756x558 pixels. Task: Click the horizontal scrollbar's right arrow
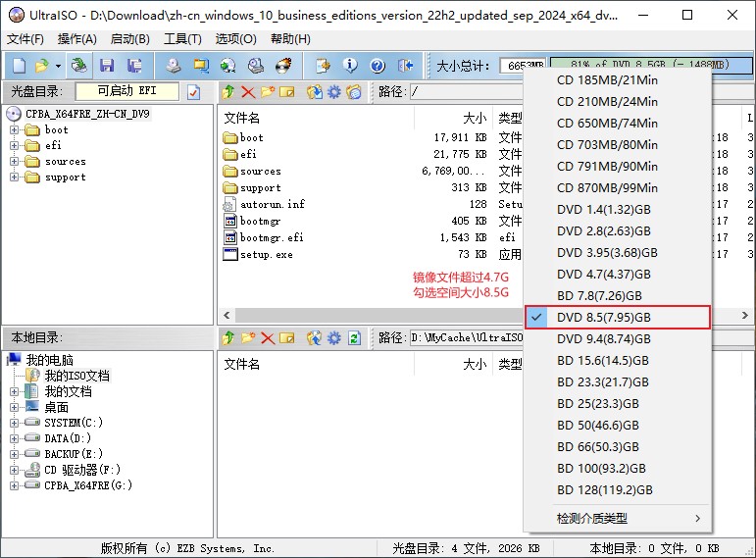745,315
